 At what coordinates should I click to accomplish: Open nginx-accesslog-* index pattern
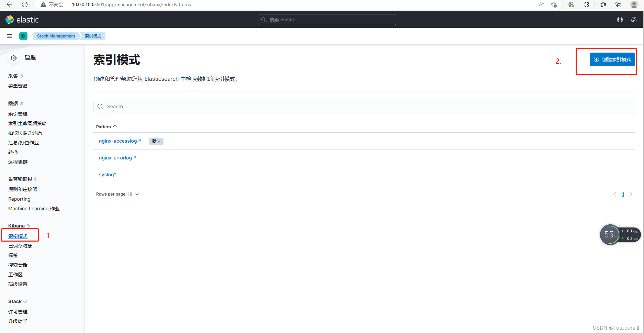pos(120,141)
